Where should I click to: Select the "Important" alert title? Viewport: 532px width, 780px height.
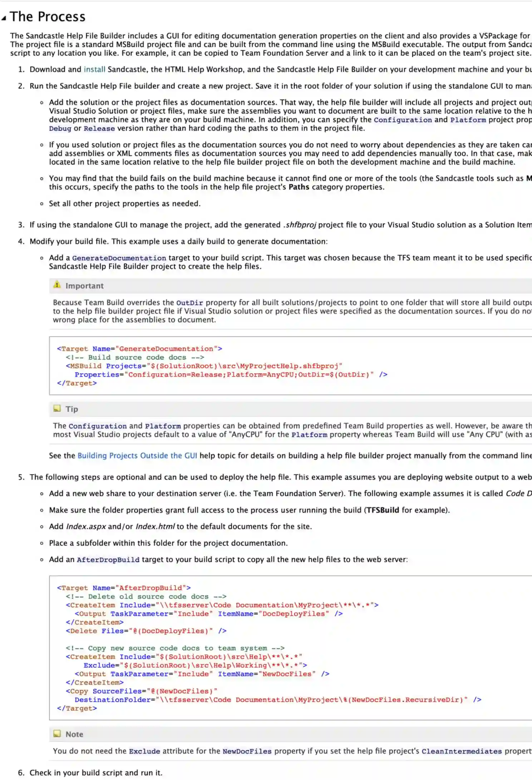[x=84, y=286]
